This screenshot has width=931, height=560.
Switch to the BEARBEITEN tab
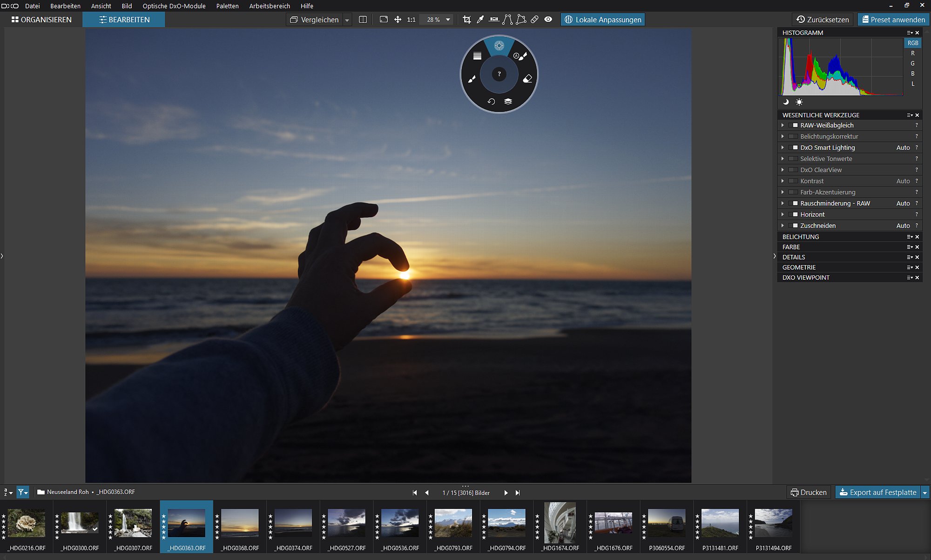point(124,20)
